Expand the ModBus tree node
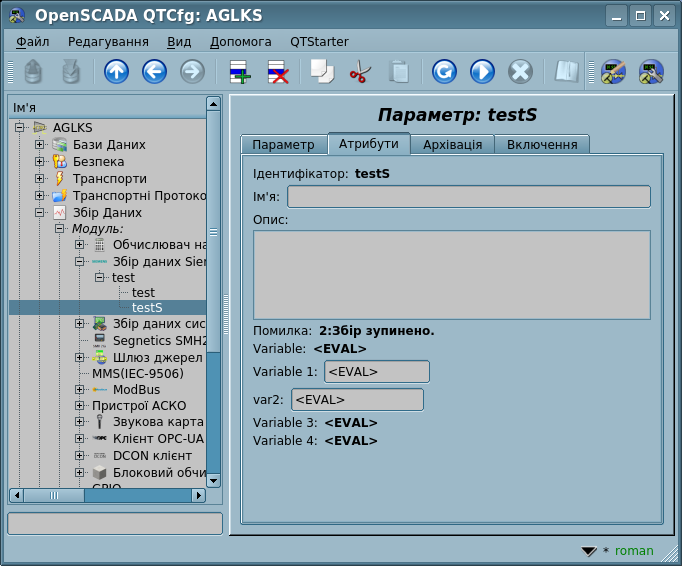Viewport: 682px width, 566px height. click(80, 389)
